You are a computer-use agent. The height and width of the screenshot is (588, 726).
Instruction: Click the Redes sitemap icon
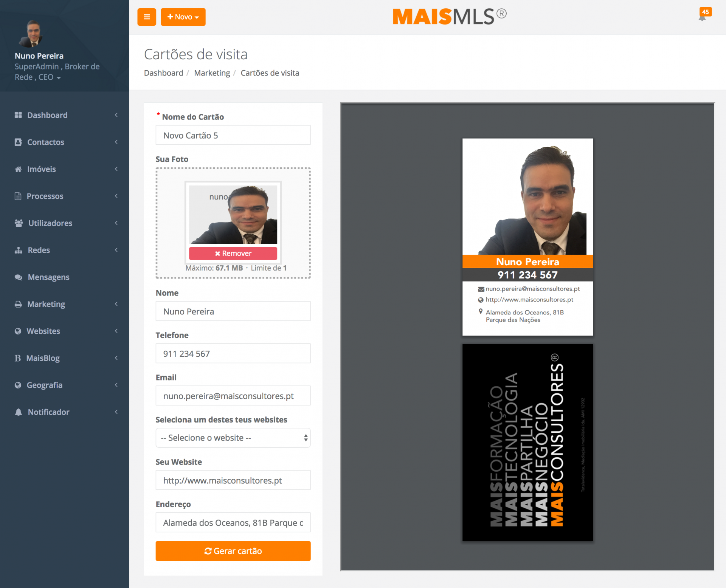click(x=18, y=250)
